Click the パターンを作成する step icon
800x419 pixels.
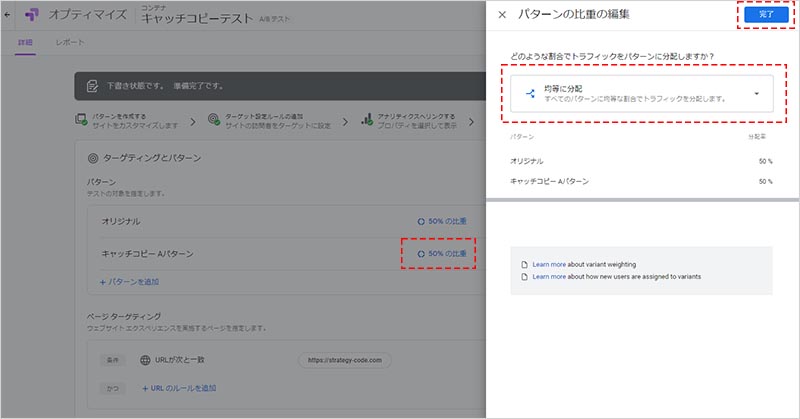tap(82, 120)
